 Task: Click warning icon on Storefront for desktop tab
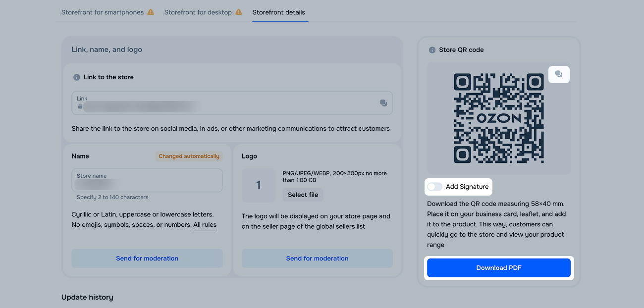click(x=239, y=12)
